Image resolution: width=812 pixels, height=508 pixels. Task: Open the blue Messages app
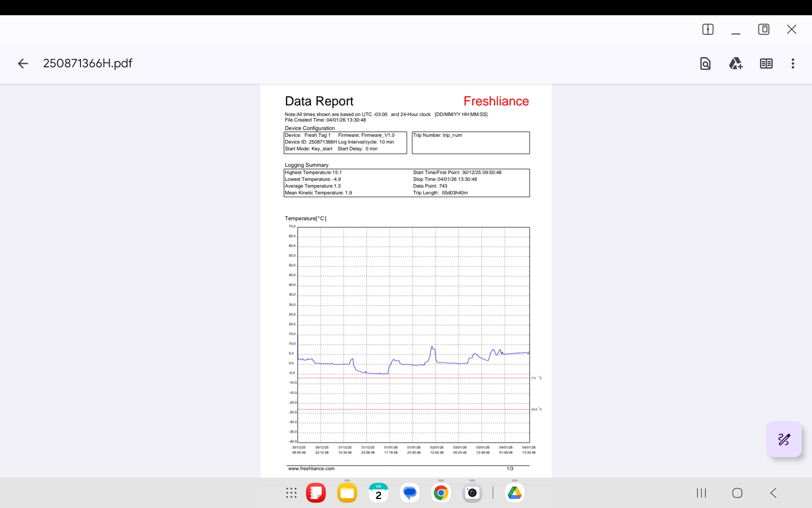point(409,493)
